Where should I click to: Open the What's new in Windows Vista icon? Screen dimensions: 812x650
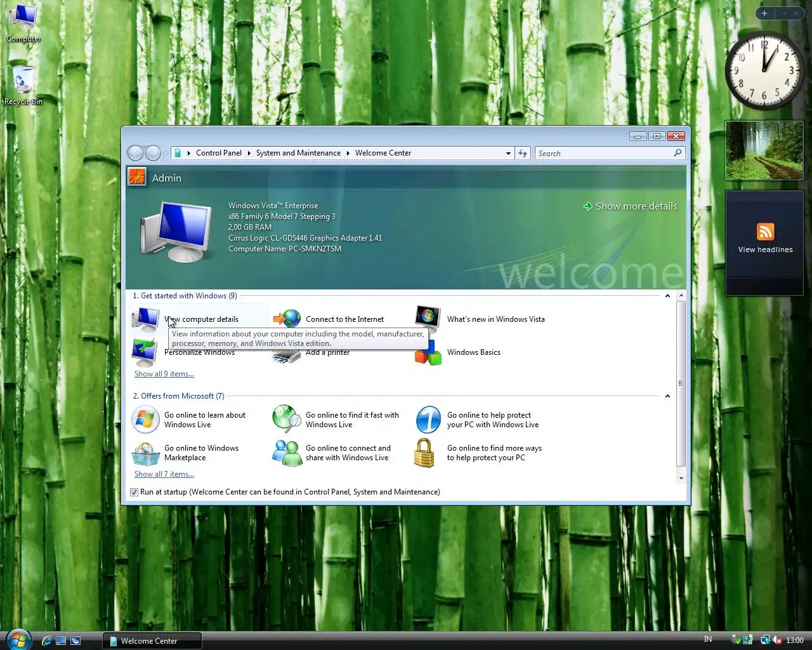pos(428,318)
